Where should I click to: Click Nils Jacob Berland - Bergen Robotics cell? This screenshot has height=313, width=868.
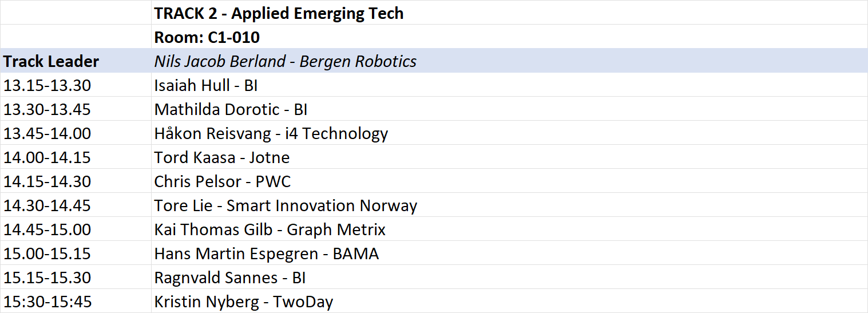(x=509, y=61)
